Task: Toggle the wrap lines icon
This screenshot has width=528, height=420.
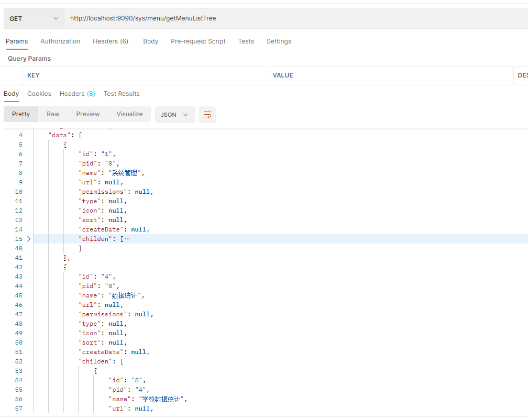Action: (x=207, y=115)
